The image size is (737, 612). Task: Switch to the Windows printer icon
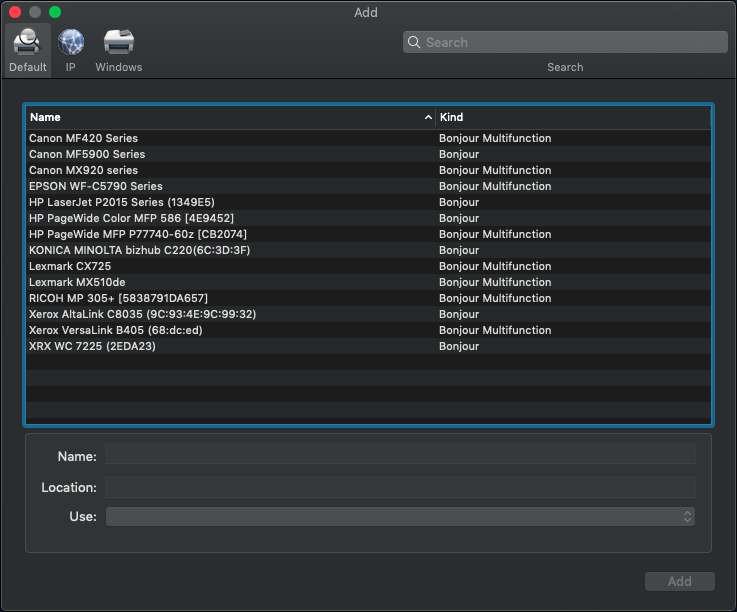tap(118, 42)
